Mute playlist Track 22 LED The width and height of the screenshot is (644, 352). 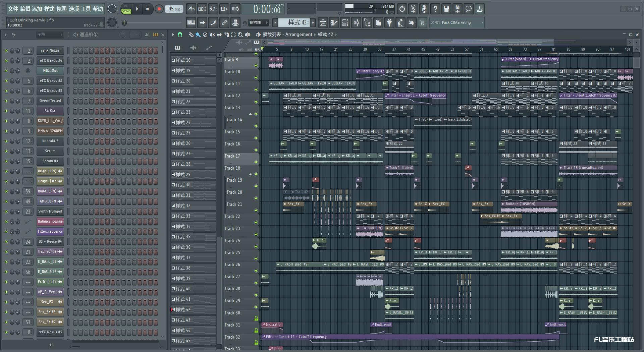[x=256, y=222]
